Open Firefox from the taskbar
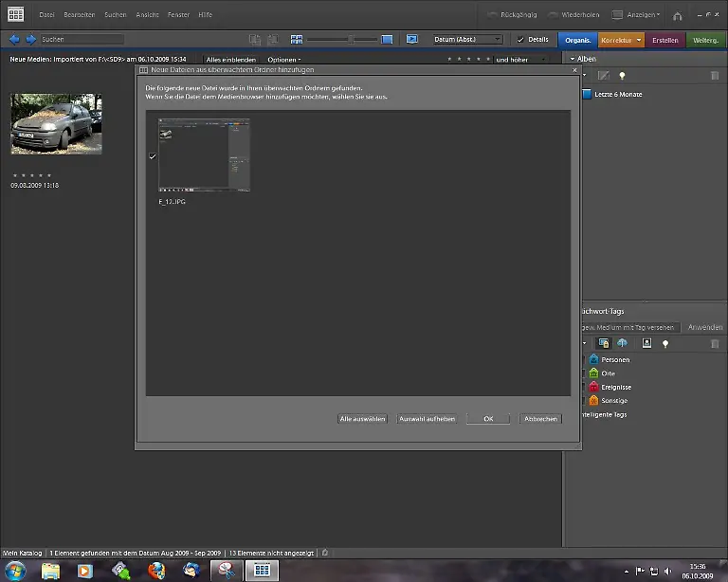This screenshot has height=582, width=728. (156, 571)
